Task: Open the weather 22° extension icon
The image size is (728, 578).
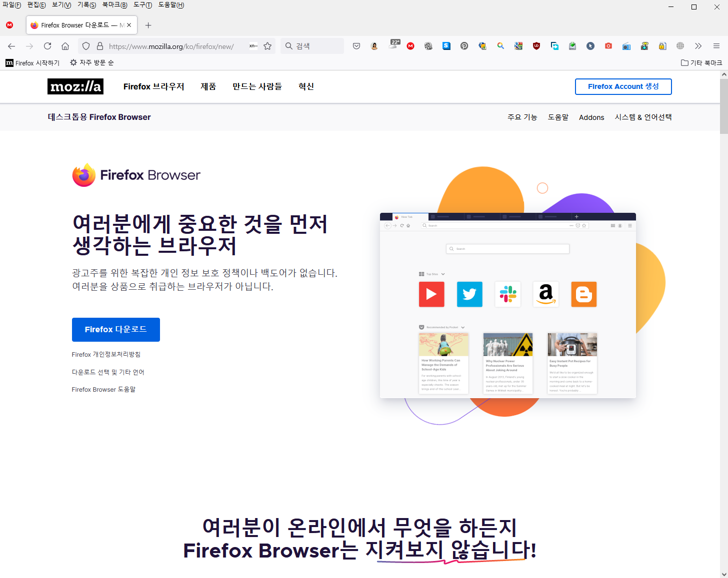Action: (394, 45)
